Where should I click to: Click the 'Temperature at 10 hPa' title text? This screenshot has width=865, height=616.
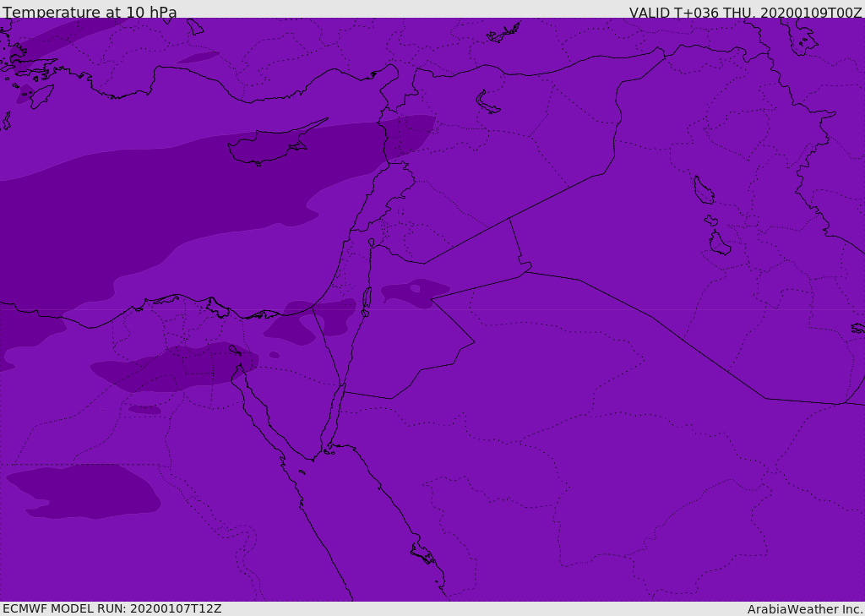click(x=90, y=12)
